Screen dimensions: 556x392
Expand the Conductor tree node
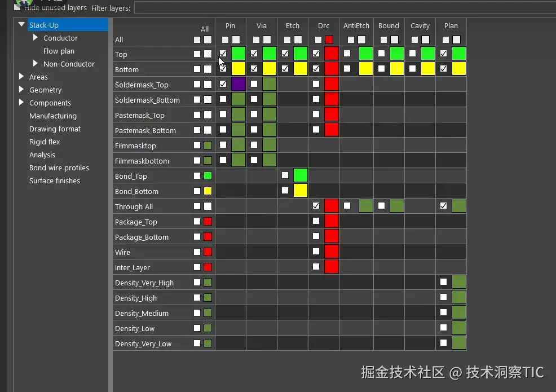click(x=35, y=38)
